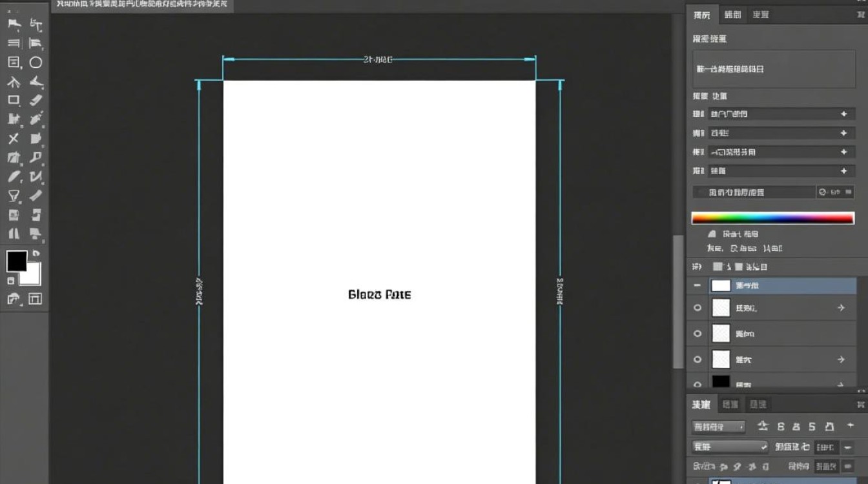Click the swap colors arrow above swatches
Screen dimensions: 868x484
pyautogui.click(x=36, y=254)
